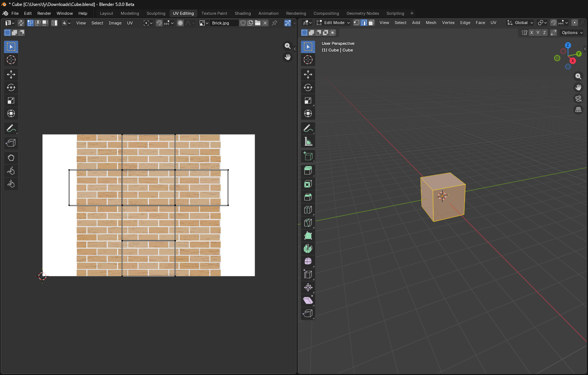Toggle X axis mirror in viewport header
The height and width of the screenshot is (375, 588).
(531, 33)
